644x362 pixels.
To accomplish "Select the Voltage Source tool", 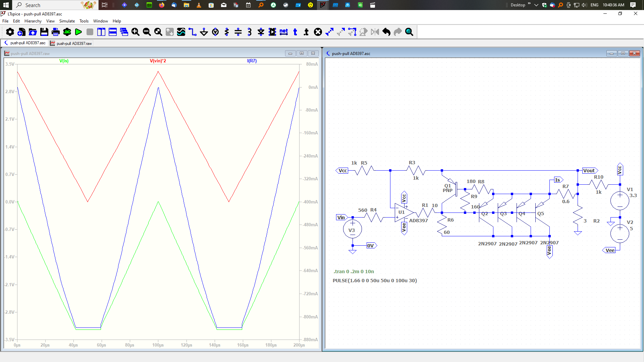I will click(x=215, y=32).
